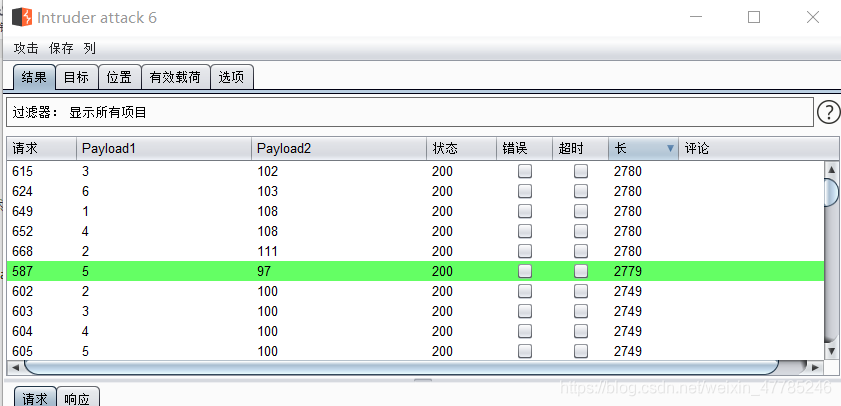The image size is (841, 406).
Task: Toggle 错误 checkbox for request 615
Action: (525, 172)
